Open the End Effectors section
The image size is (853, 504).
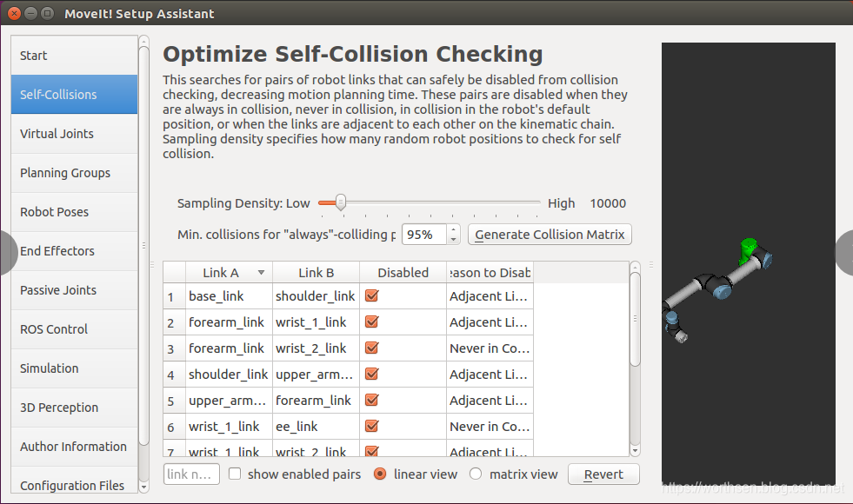pyautogui.click(x=74, y=251)
